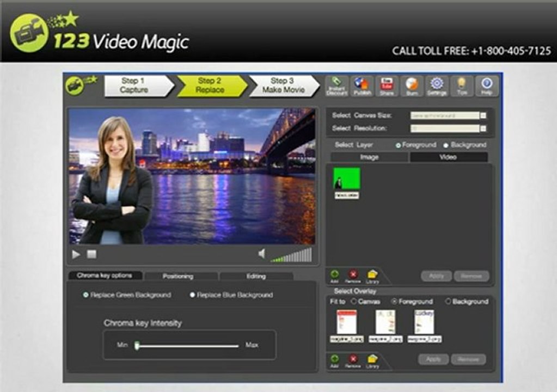This screenshot has height=392, width=557.
Task: Switch to the Video tab
Action: 448,157
